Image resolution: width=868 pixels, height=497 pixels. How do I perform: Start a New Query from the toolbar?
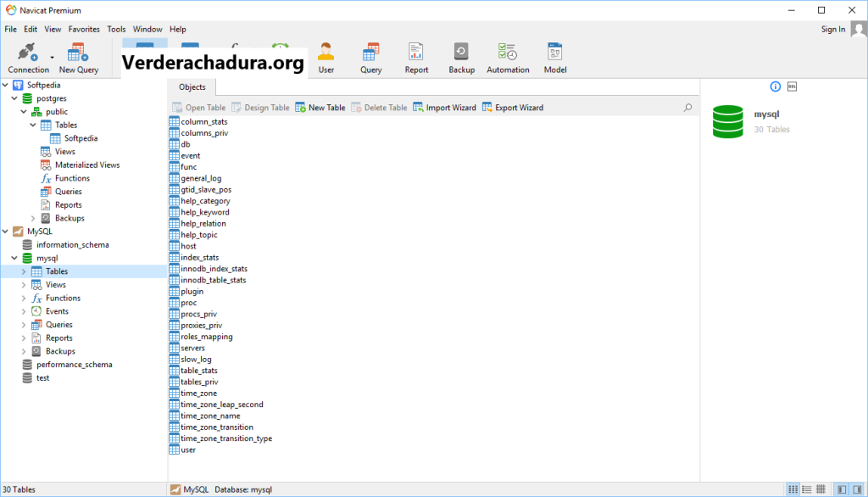[x=79, y=58]
